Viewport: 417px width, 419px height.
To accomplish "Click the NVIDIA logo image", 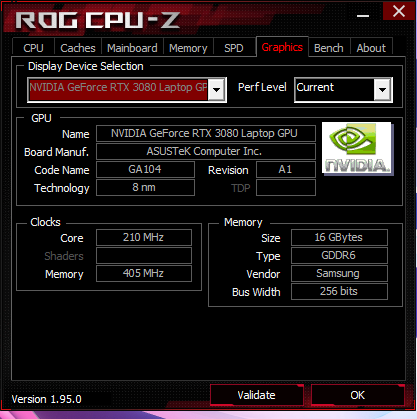I will 357,148.
